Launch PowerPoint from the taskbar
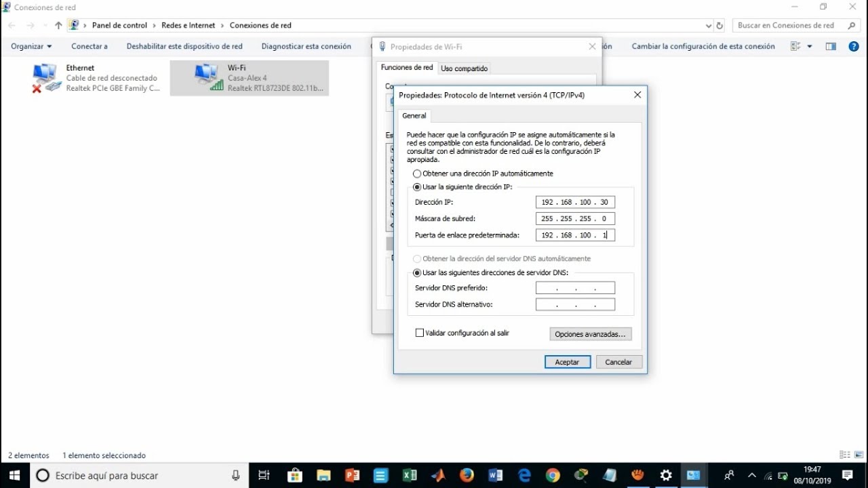The image size is (868, 488). [x=352, y=475]
